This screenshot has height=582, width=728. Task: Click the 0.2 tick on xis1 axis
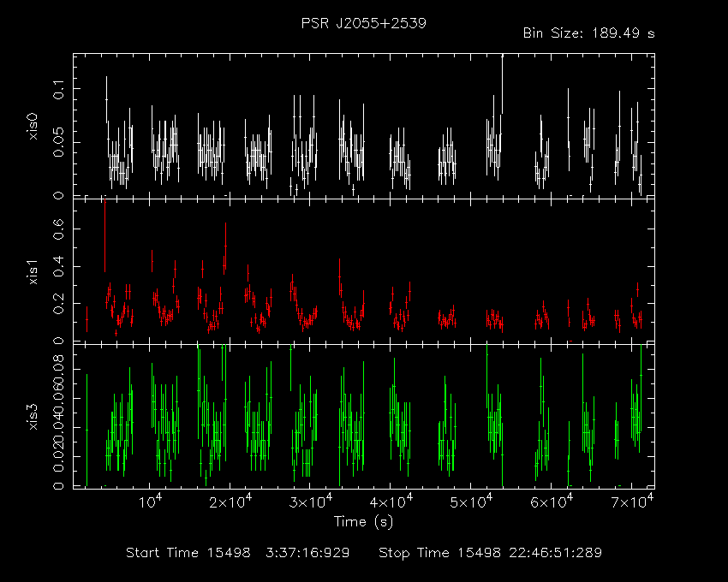tap(60, 302)
